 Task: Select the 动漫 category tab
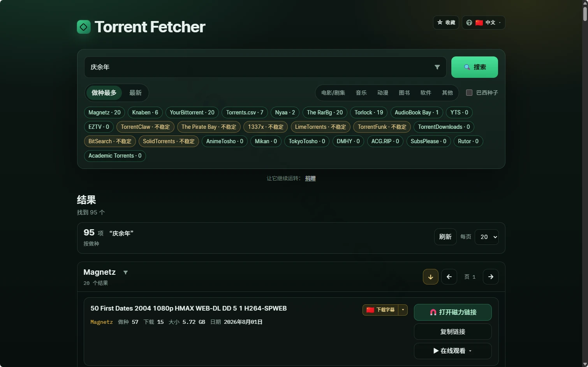[x=383, y=93]
